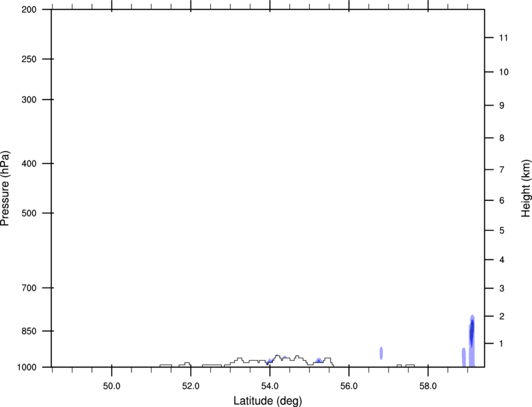Click the 58.0 latitude tick label
Image resolution: width=532 pixels, height=407 pixels.
coord(428,386)
